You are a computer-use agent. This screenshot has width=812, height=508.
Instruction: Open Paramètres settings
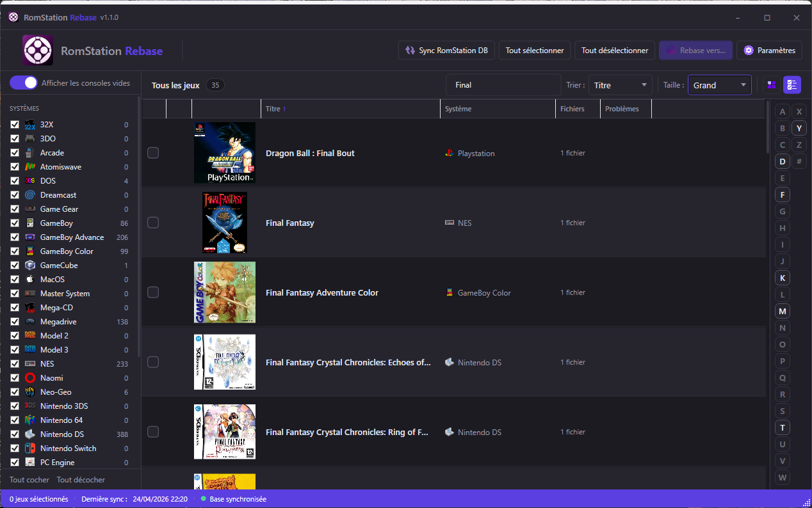click(769, 51)
